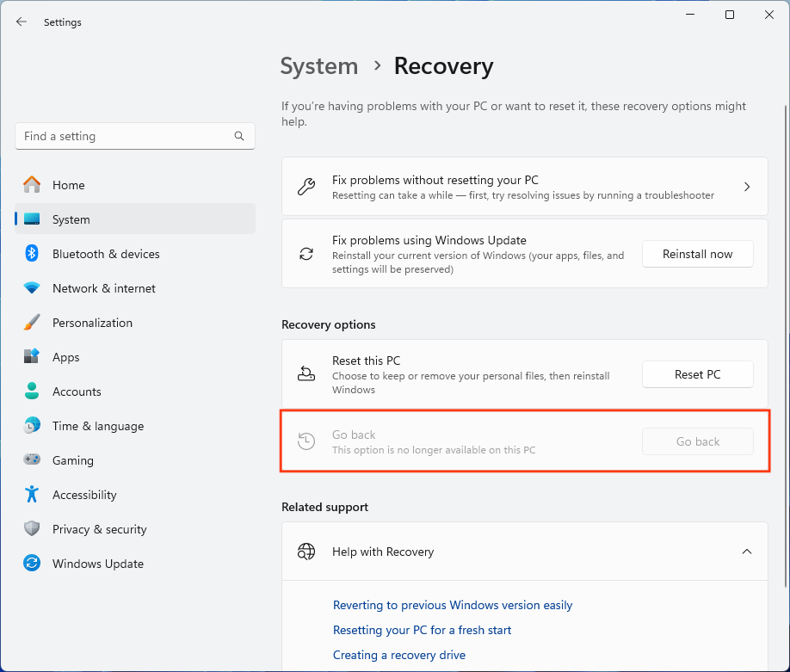790x672 pixels.
Task: Open Personalization via paintbrush icon
Action: point(32,323)
